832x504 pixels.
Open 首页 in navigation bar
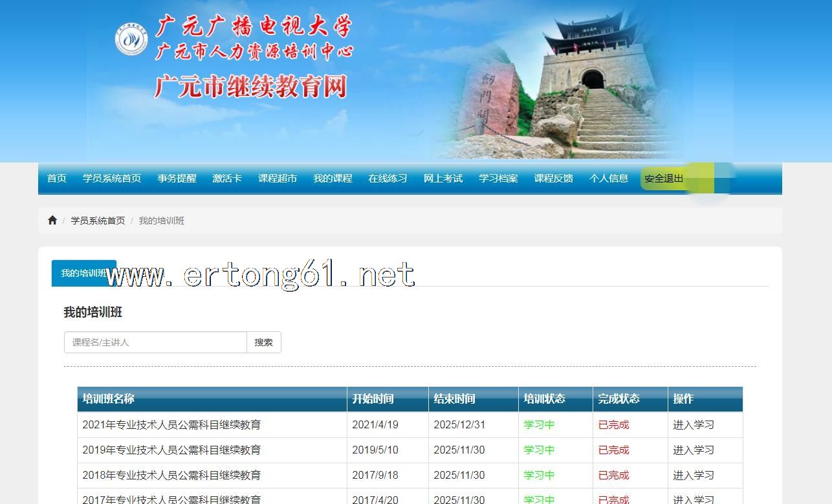click(57, 179)
